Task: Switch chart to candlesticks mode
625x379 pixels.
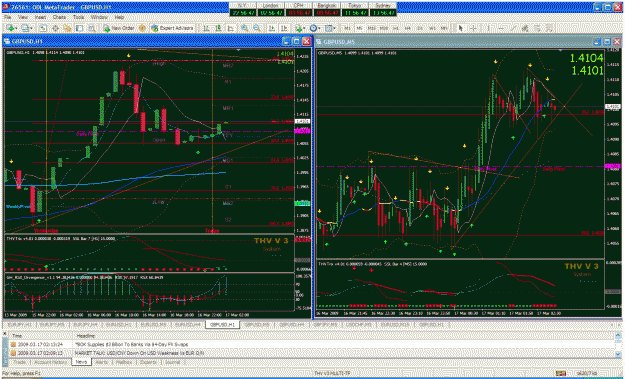Action: coord(218,28)
